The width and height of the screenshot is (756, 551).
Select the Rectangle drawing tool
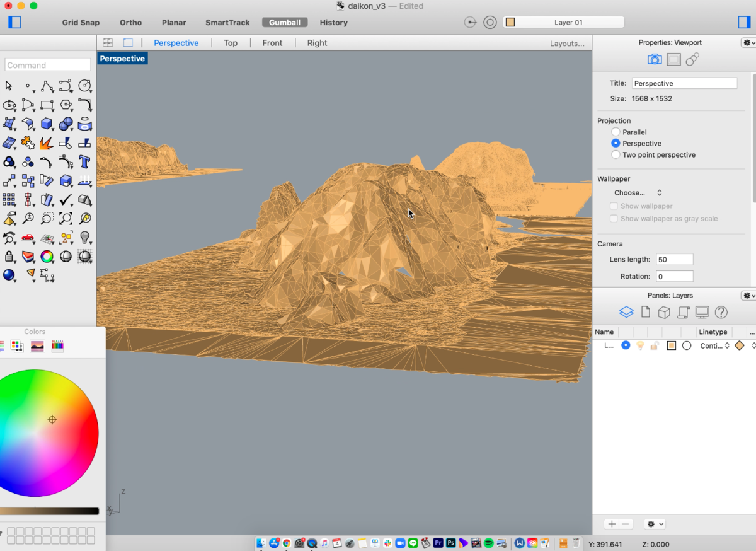(x=47, y=105)
